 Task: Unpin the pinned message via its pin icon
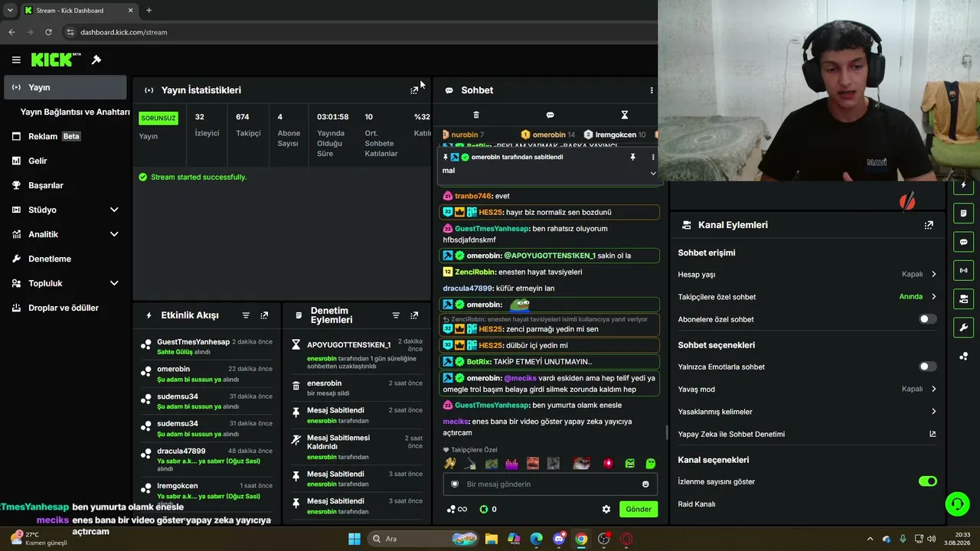632,157
